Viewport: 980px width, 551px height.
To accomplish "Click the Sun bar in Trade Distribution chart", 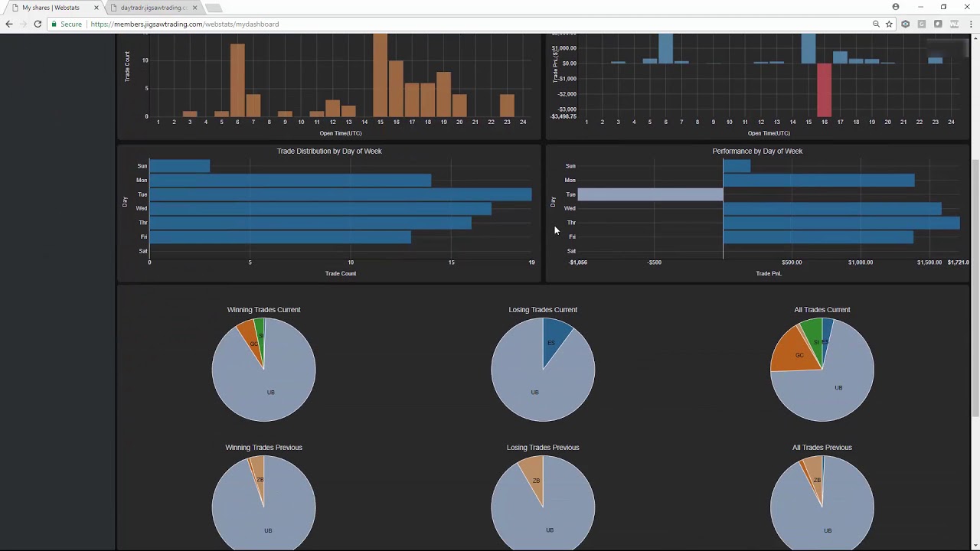I will [x=179, y=165].
